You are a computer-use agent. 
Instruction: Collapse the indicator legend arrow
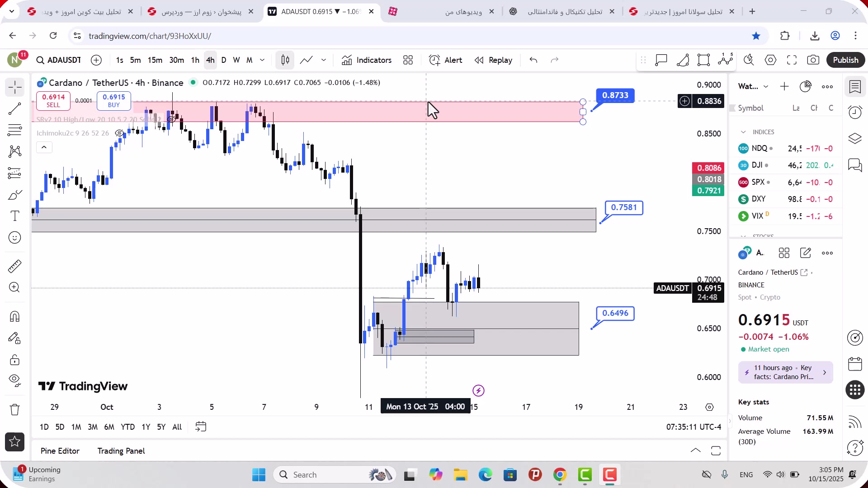(44, 147)
